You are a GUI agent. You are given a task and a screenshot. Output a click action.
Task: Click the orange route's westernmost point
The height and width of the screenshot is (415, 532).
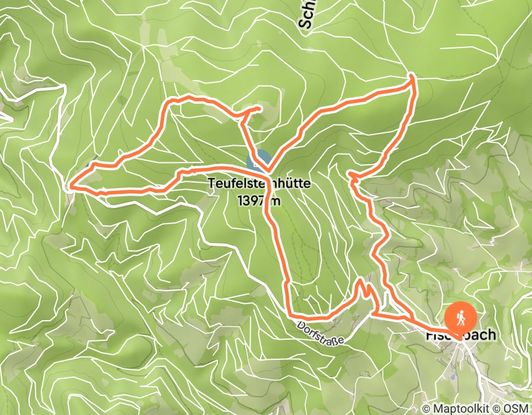[x=69, y=186]
